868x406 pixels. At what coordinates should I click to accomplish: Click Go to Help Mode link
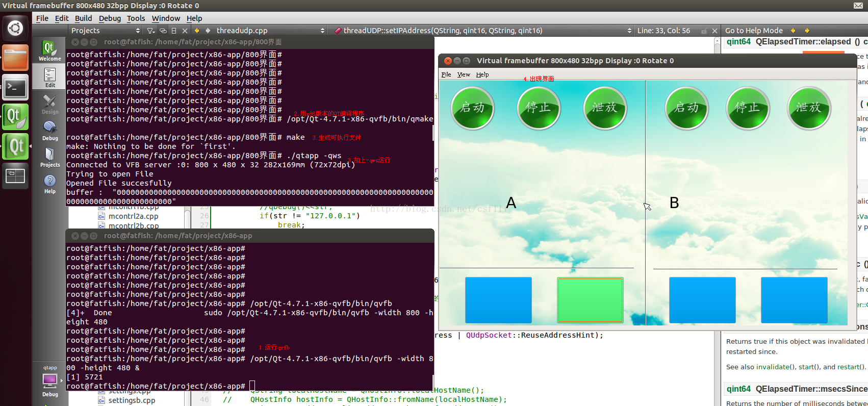click(754, 31)
